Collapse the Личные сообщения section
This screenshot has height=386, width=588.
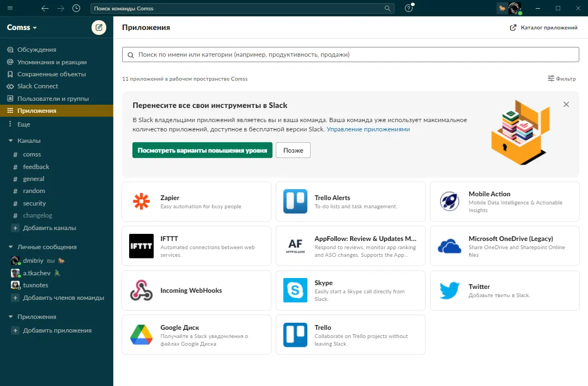(x=10, y=247)
